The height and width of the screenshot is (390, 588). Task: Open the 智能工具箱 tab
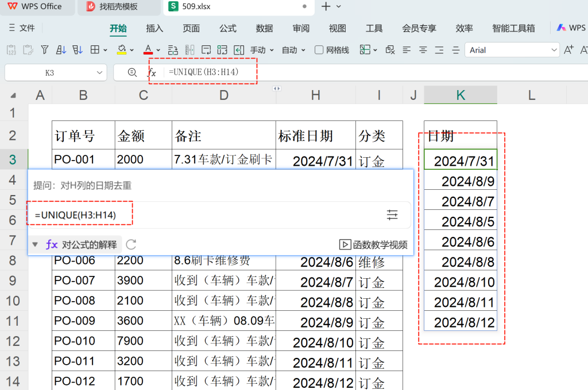(513, 28)
